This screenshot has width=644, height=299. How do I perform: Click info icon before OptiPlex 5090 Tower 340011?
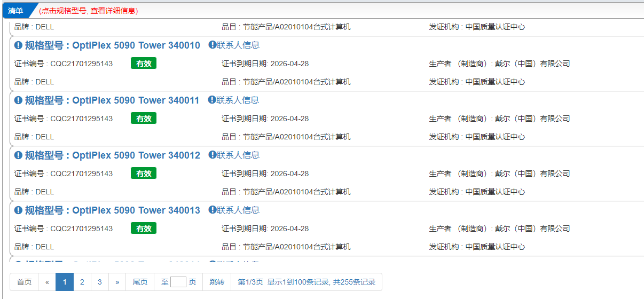(x=19, y=101)
